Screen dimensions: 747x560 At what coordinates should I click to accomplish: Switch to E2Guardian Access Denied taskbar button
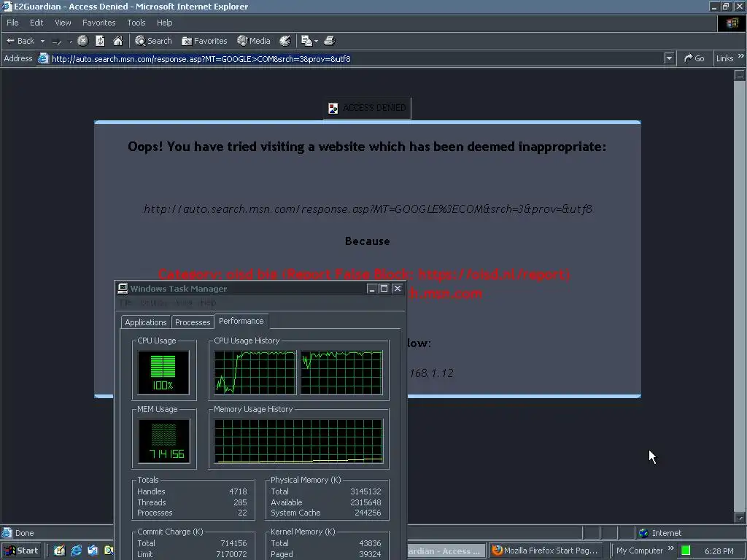click(x=446, y=551)
